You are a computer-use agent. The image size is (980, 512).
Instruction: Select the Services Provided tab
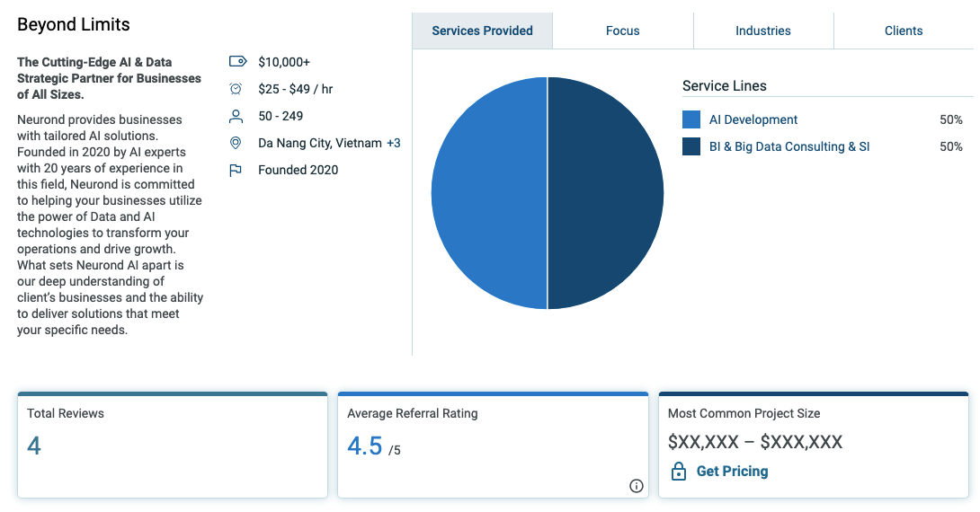(x=482, y=31)
